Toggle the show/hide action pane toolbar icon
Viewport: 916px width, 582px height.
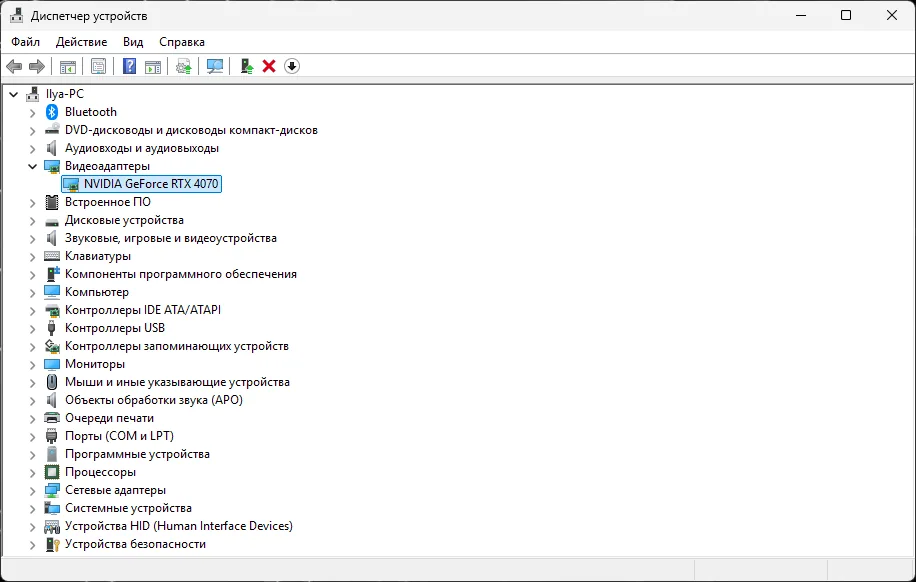click(153, 66)
